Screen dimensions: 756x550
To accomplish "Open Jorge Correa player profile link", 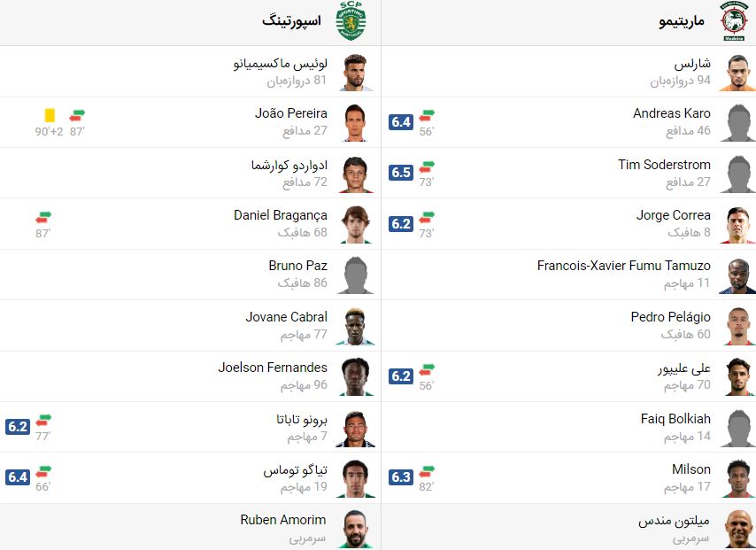I will 673,215.
